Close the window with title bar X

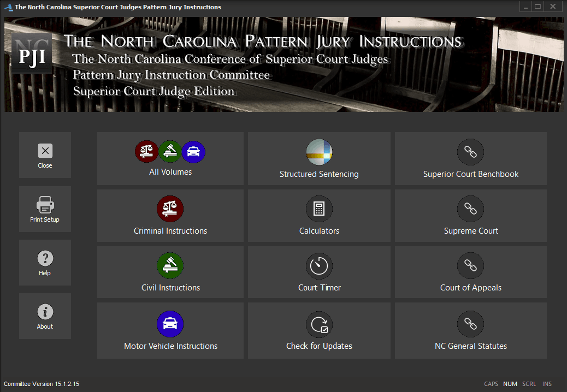(553, 7)
